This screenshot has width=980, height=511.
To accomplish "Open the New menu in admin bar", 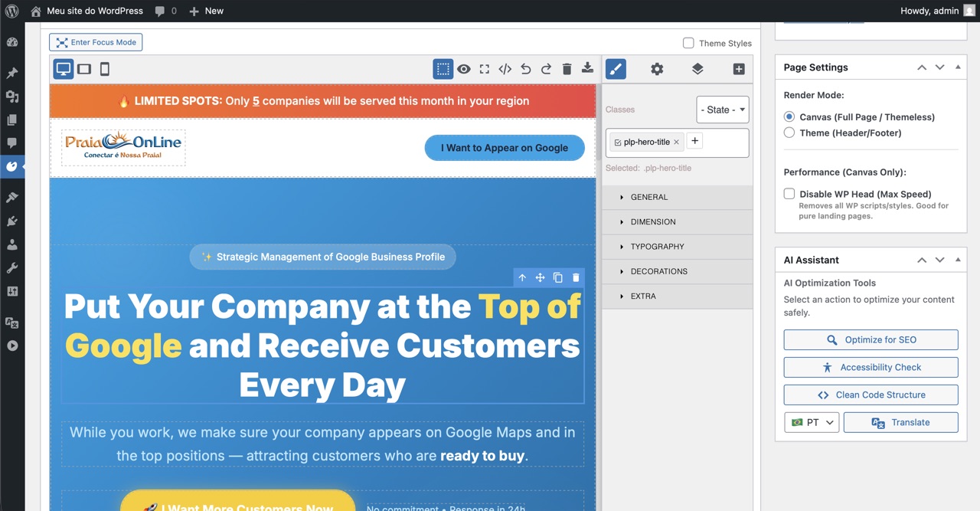I will click(x=206, y=11).
